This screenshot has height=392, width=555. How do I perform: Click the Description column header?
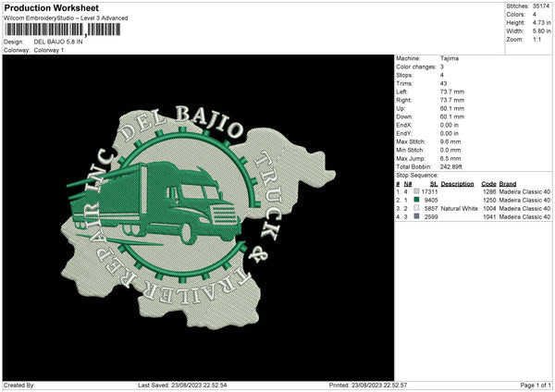pos(457,184)
